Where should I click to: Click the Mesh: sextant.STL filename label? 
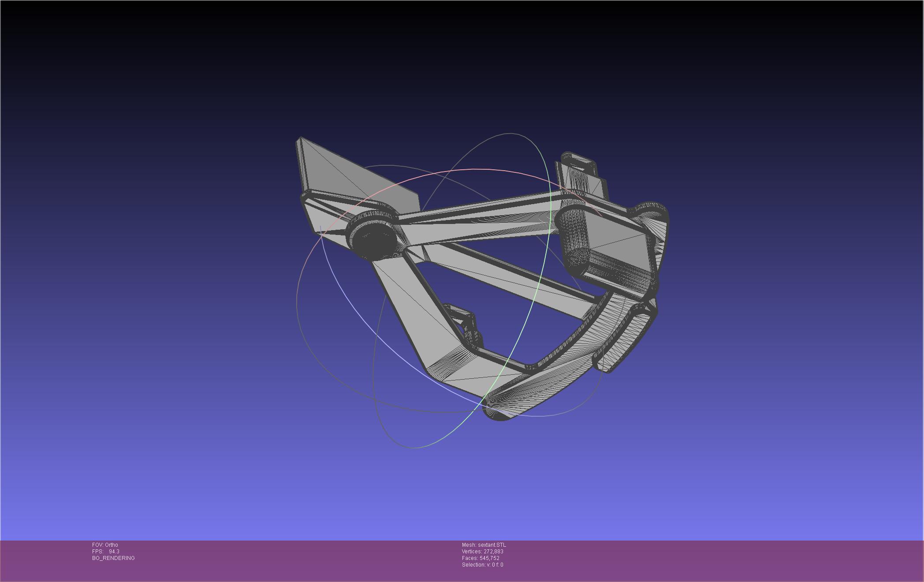484,545
